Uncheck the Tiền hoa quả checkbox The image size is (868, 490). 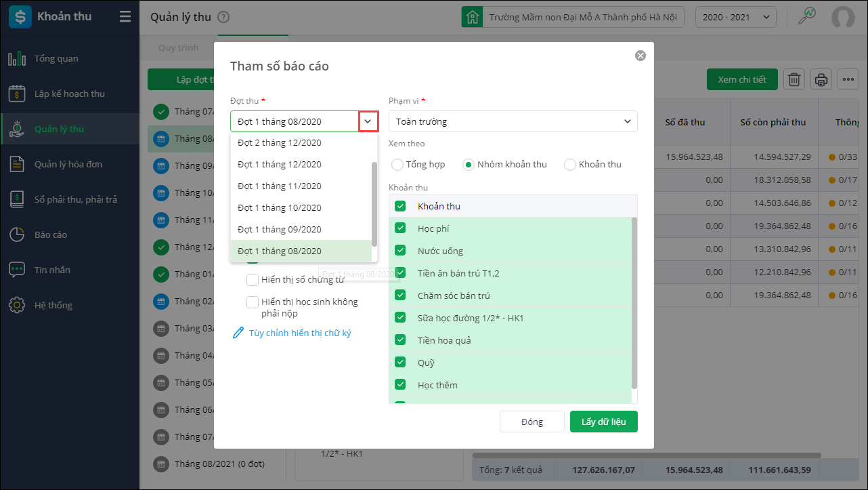[x=400, y=340]
